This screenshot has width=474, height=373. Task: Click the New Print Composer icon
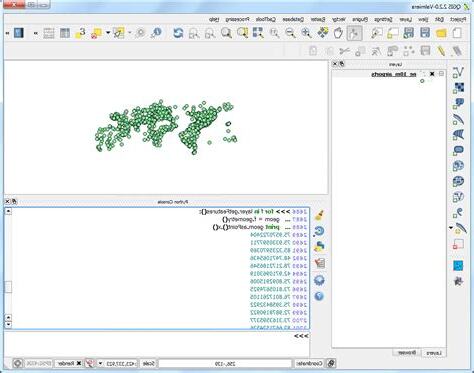click(393, 33)
